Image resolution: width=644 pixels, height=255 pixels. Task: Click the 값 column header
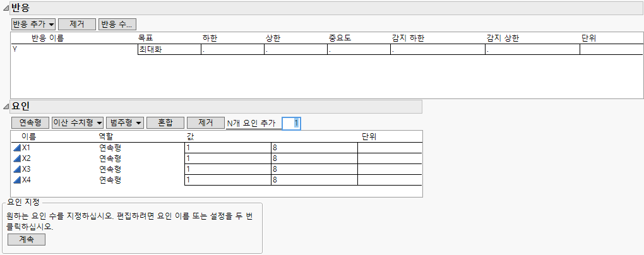[190, 137]
